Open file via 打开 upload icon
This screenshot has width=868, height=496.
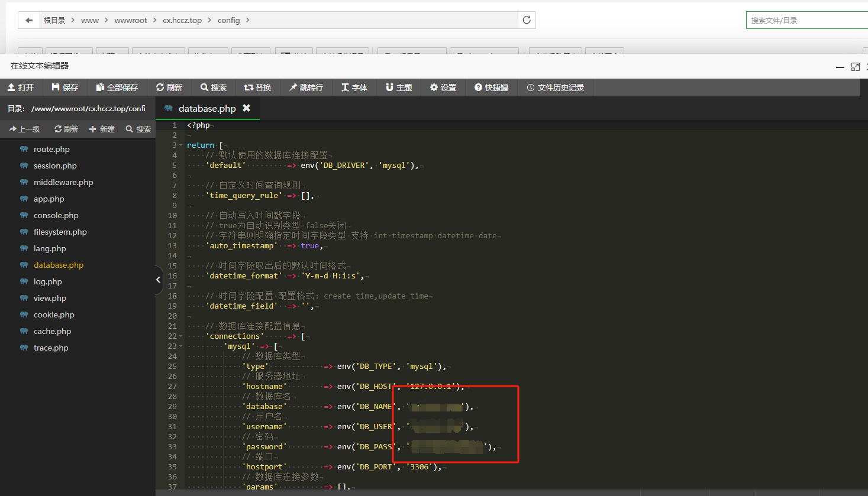pyautogui.click(x=11, y=87)
